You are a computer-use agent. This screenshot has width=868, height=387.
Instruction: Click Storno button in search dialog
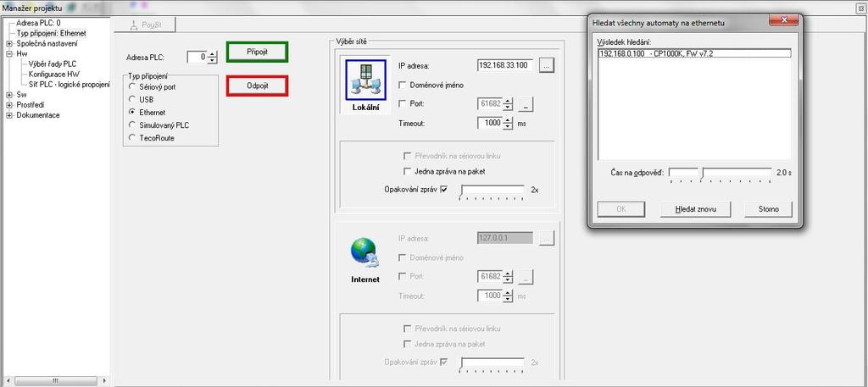768,209
